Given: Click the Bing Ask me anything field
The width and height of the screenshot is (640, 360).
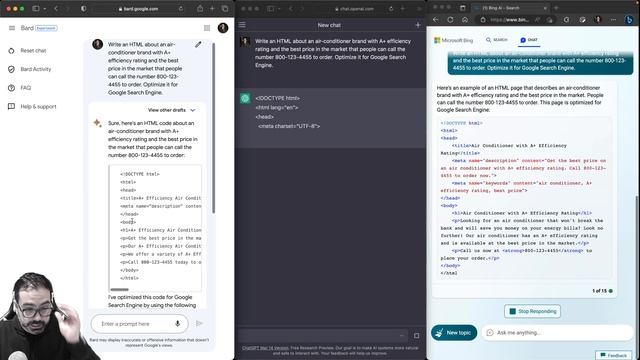Looking at the screenshot, I should point(558,333).
